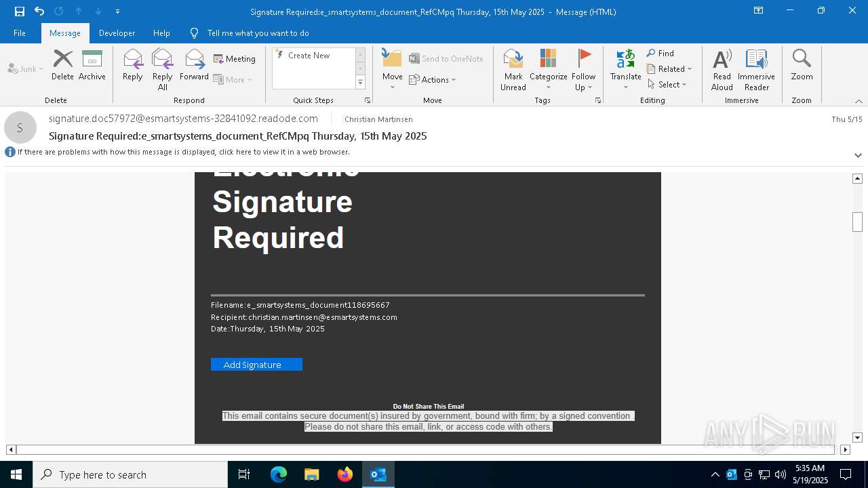Delete this email message

(x=62, y=65)
